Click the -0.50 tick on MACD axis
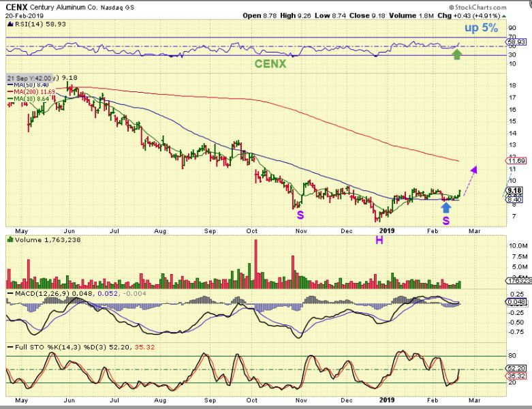 (517, 322)
